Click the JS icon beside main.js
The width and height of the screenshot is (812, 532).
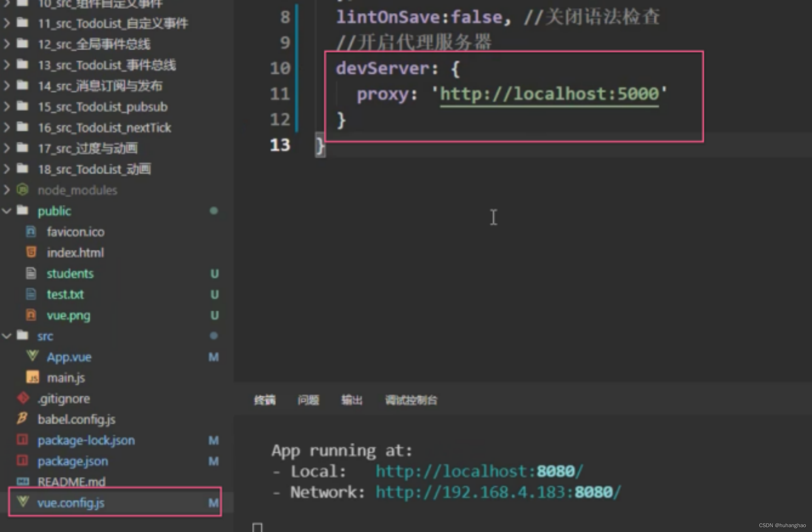tap(32, 378)
